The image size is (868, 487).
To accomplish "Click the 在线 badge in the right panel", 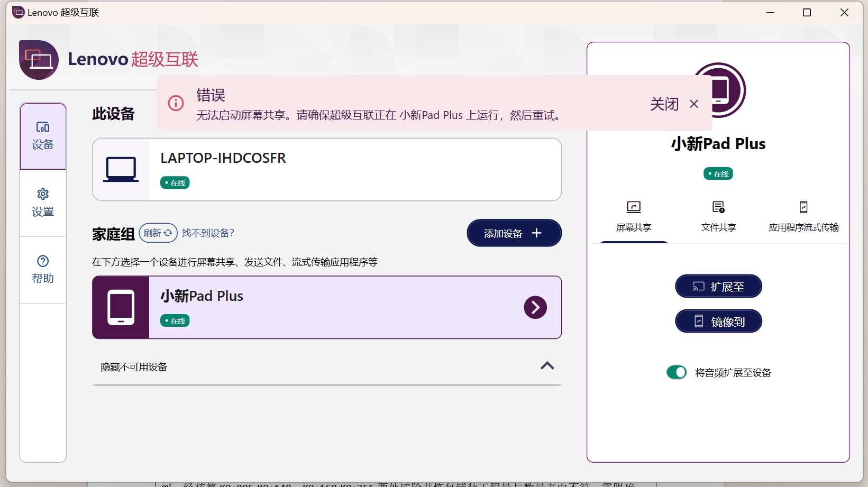I will [718, 173].
